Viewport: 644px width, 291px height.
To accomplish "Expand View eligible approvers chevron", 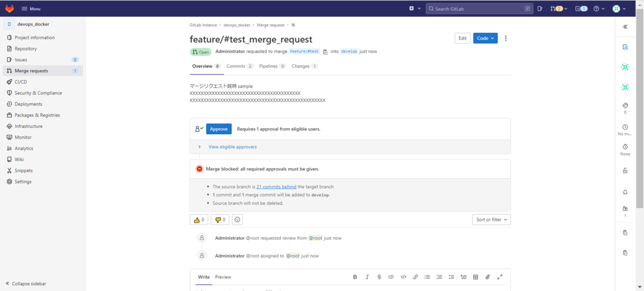I will pyautogui.click(x=200, y=147).
